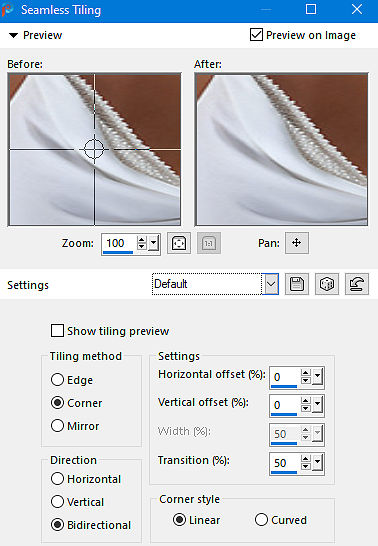
Task: Open the Transition percent slider dropdown
Action: point(317,463)
